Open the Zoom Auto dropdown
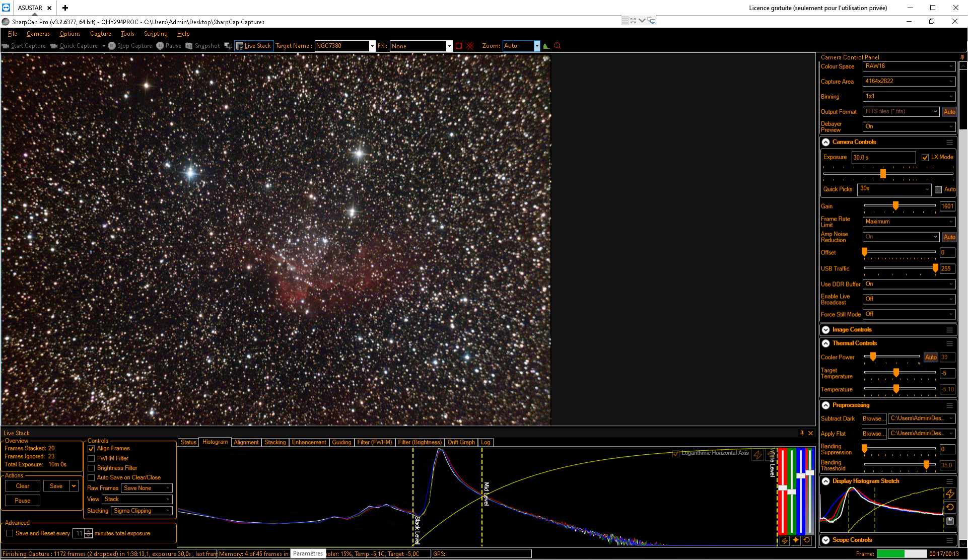The width and height of the screenshot is (968, 560). [x=537, y=46]
